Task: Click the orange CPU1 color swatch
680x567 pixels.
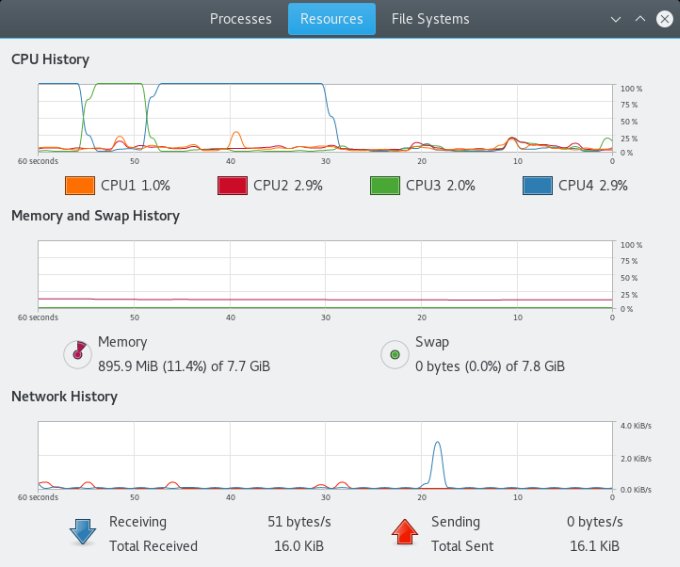Action: point(79,186)
